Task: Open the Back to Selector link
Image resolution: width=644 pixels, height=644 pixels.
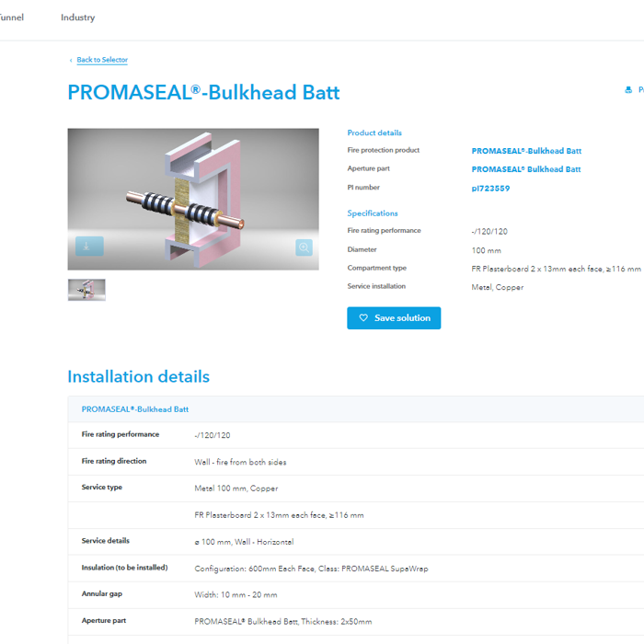Action: pyautogui.click(x=102, y=60)
